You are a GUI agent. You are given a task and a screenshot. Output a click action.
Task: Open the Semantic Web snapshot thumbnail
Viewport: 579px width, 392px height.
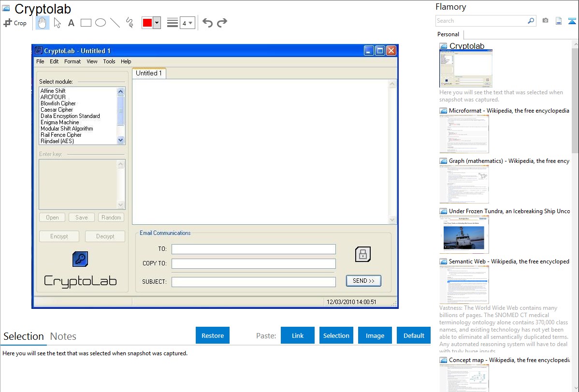464,285
